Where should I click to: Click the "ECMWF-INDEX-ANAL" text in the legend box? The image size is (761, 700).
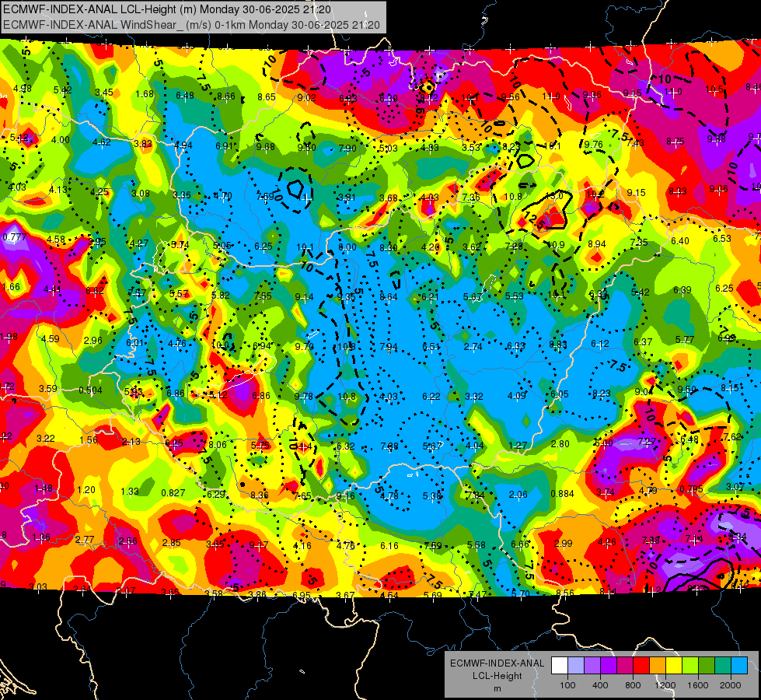[497, 663]
